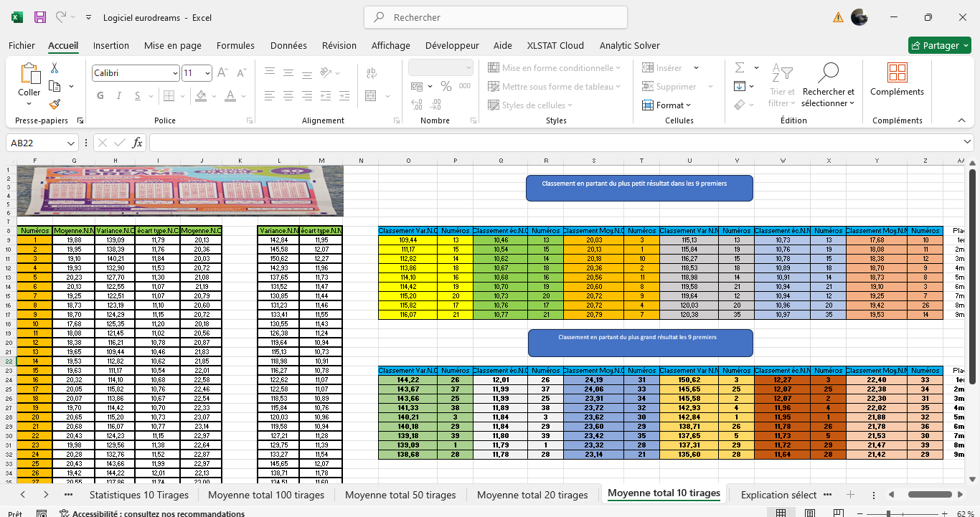Switch to sheet Moyenne total 50 tirages
980x517 pixels.
point(400,494)
